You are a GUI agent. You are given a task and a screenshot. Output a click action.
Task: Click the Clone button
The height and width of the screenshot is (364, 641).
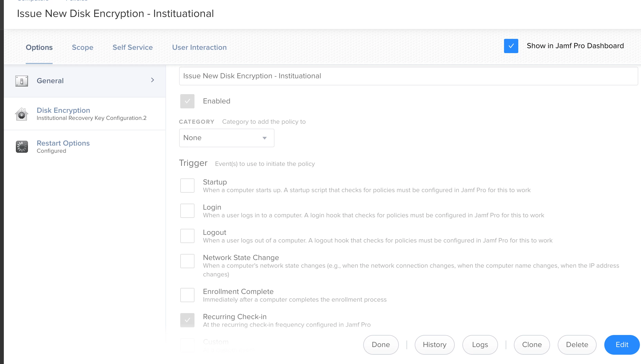coord(532,345)
